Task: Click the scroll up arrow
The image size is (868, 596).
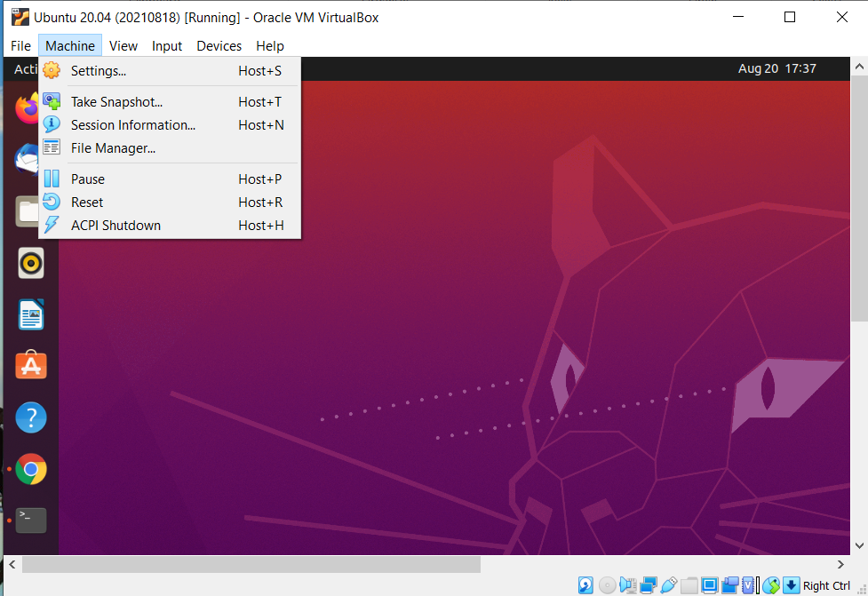Action: 859,67
